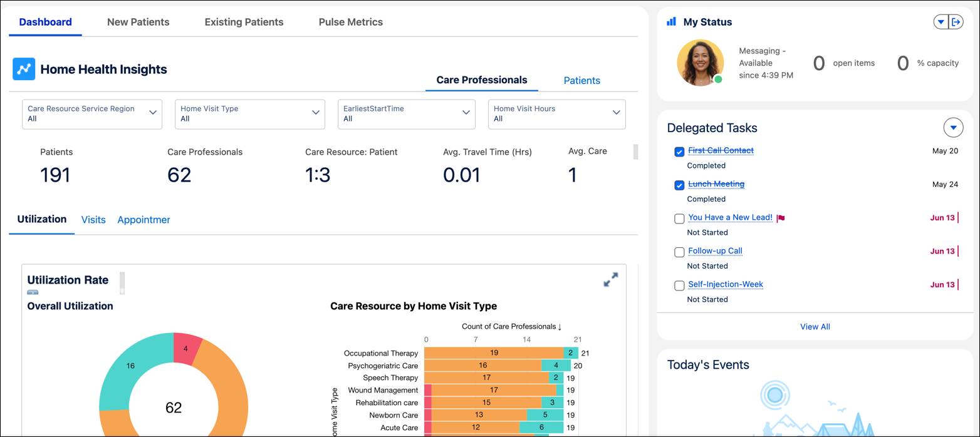Select the Patients insights tab

[x=582, y=80]
